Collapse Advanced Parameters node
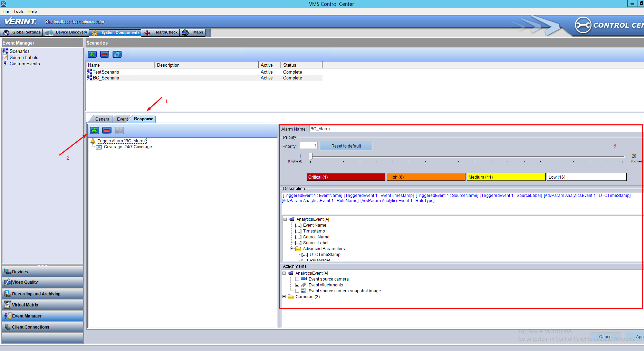 coord(291,248)
